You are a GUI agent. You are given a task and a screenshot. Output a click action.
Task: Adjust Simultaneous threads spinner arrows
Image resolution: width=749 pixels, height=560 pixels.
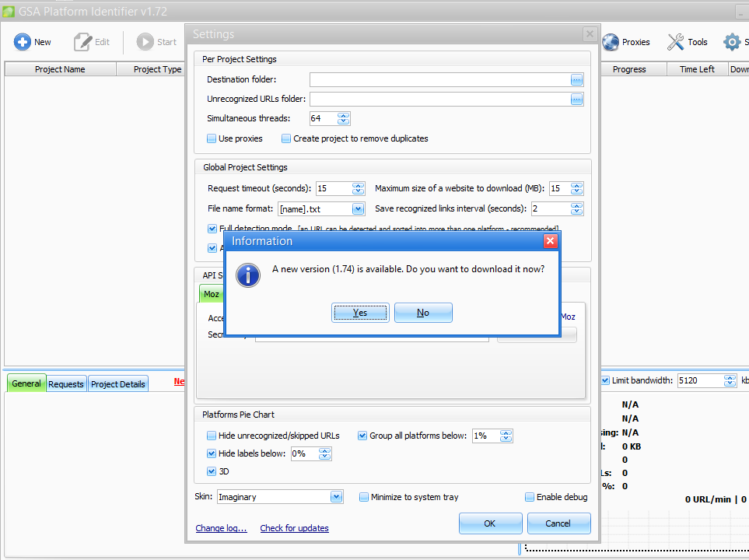pos(344,118)
